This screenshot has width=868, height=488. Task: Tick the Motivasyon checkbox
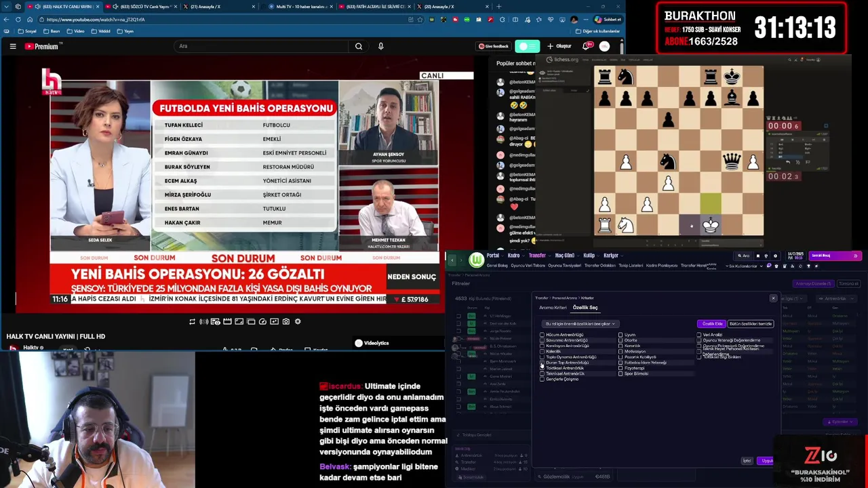620,352
